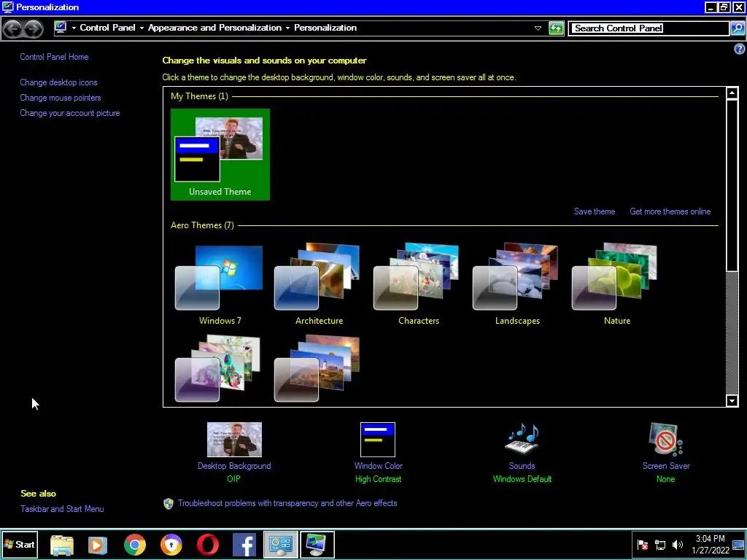Click the Personalization icon in address bar
The height and width of the screenshot is (560, 747).
(x=61, y=28)
